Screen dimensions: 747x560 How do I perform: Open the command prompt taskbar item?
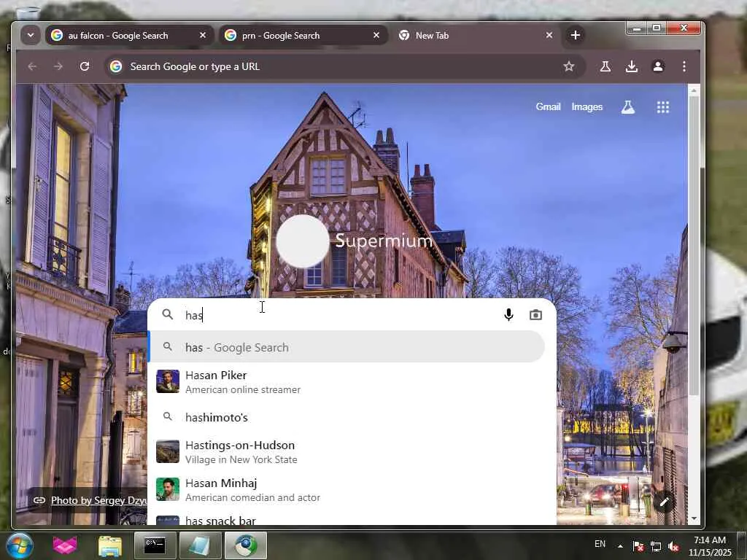(155, 545)
